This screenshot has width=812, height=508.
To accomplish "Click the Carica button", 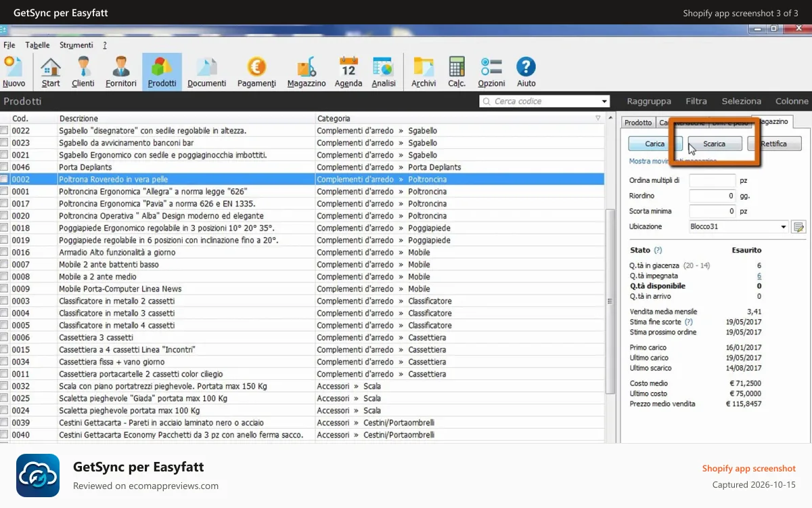I will click(655, 144).
